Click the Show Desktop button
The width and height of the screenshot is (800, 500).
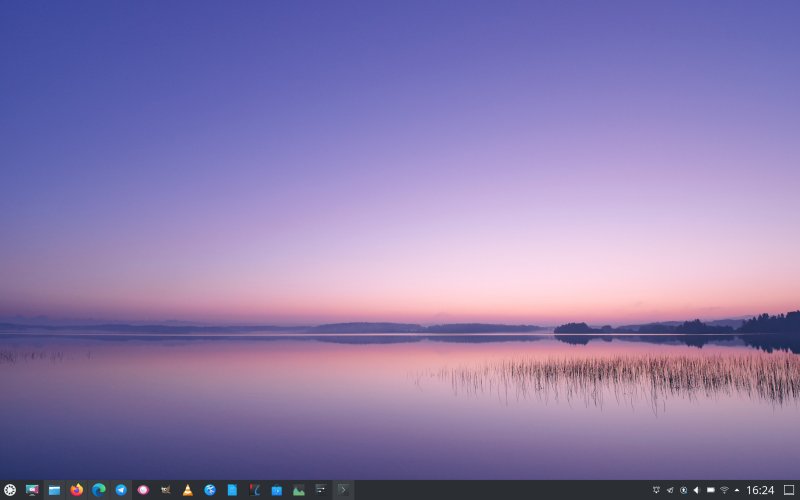pos(789,490)
